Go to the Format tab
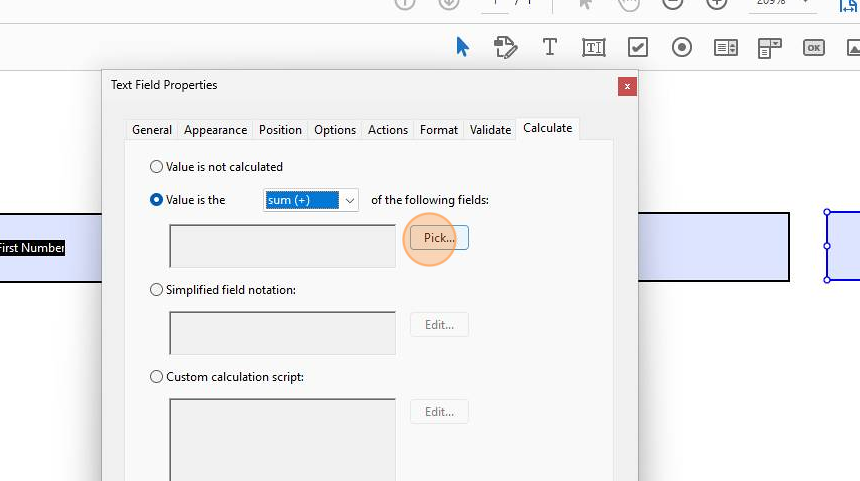860x481 pixels. tap(439, 130)
